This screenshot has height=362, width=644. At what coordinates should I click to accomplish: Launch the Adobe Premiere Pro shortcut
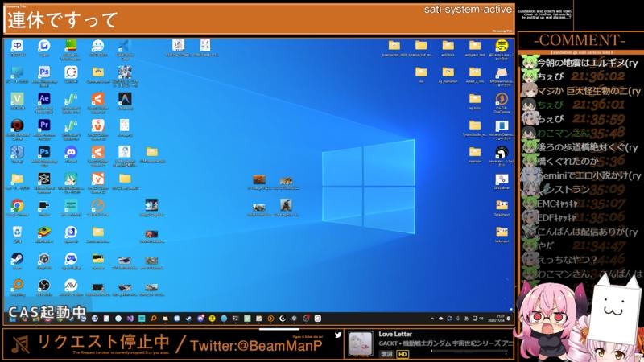(x=44, y=125)
